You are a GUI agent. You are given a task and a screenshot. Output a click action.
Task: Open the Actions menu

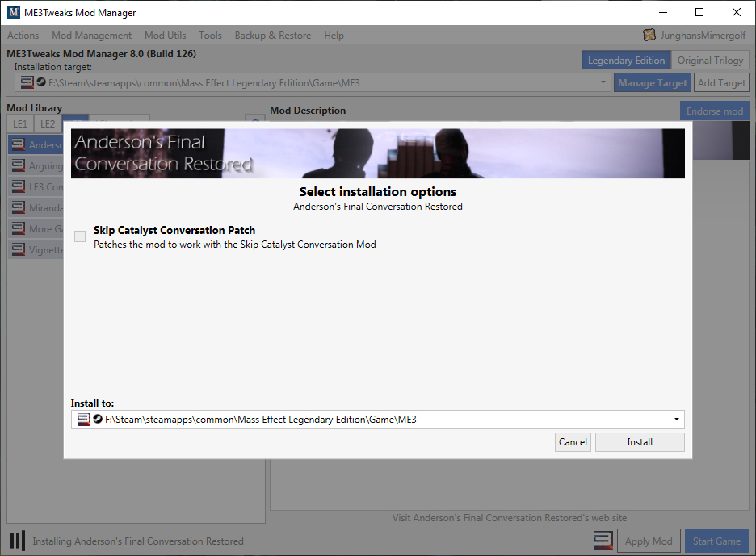23,36
